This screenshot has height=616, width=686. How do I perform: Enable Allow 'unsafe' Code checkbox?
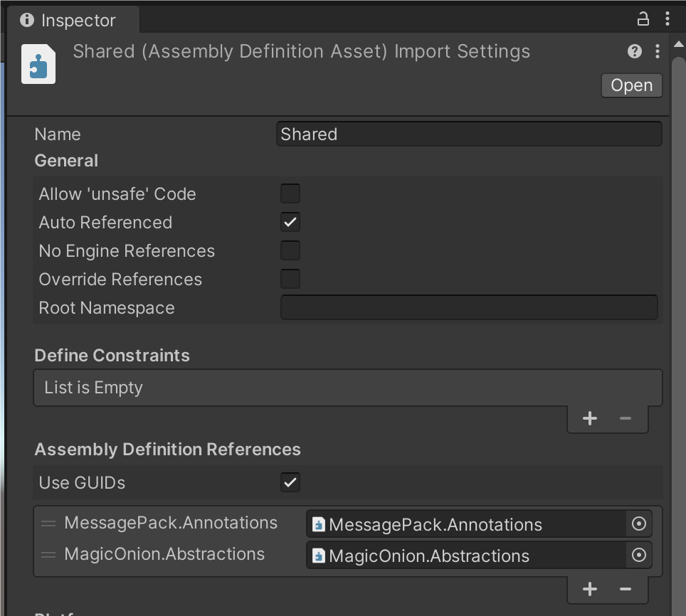click(290, 193)
